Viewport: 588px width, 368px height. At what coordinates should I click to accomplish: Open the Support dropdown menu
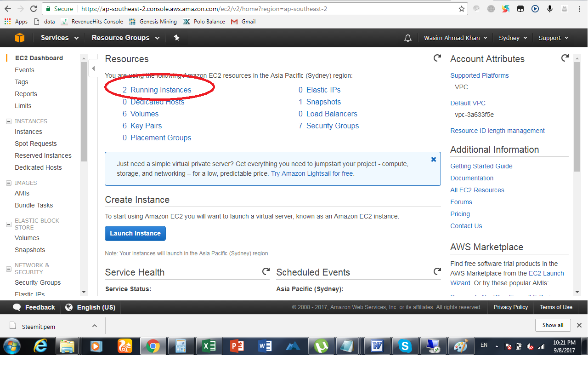(x=554, y=38)
